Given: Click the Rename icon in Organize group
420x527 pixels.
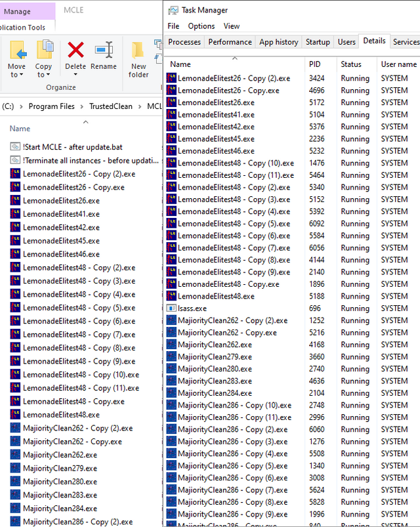Looking at the screenshot, I should pos(104,50).
